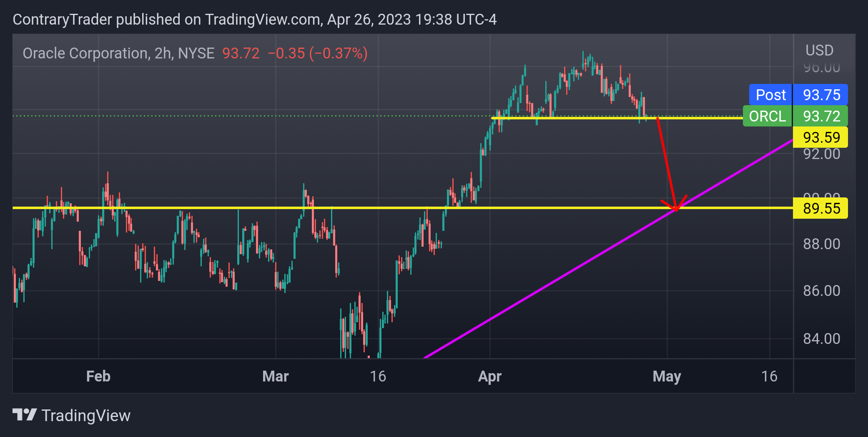Click the Apr time axis label

[x=490, y=376]
